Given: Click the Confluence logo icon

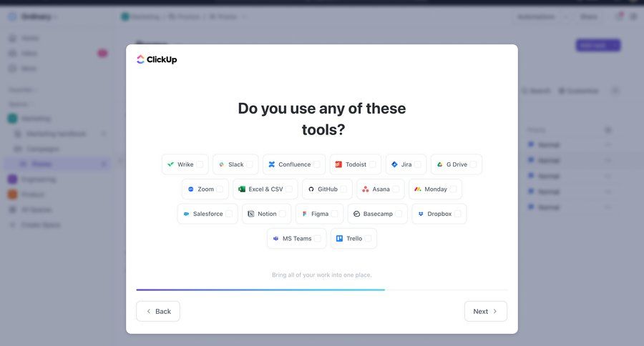Looking at the screenshot, I should (271, 164).
